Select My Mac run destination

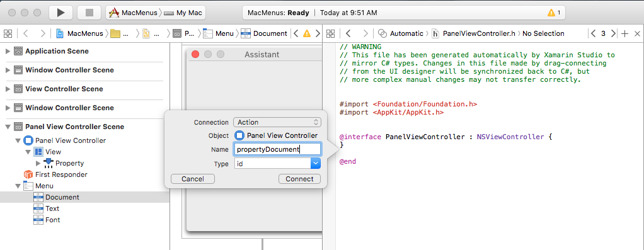click(x=183, y=13)
